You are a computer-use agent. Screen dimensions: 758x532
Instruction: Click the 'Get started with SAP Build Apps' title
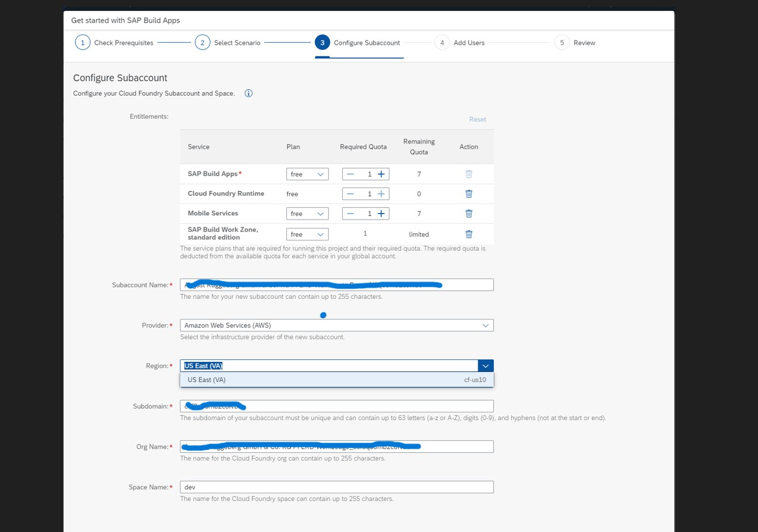tap(126, 20)
